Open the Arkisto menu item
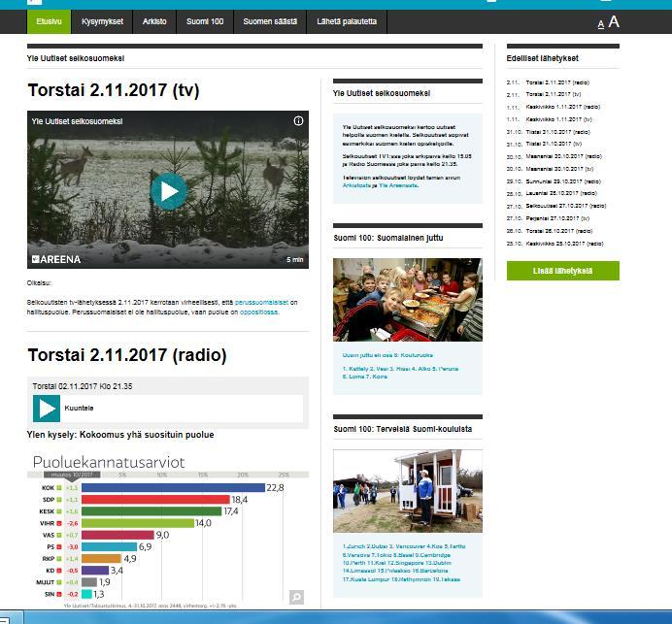This screenshot has width=672, height=624. [154, 21]
